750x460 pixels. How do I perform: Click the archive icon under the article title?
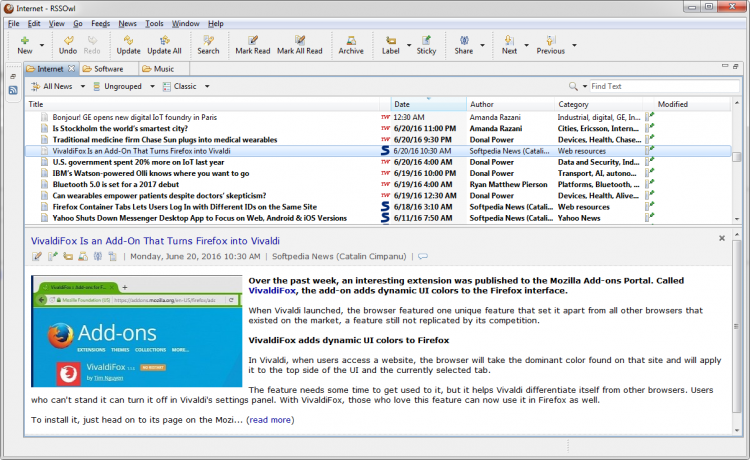(x=83, y=256)
